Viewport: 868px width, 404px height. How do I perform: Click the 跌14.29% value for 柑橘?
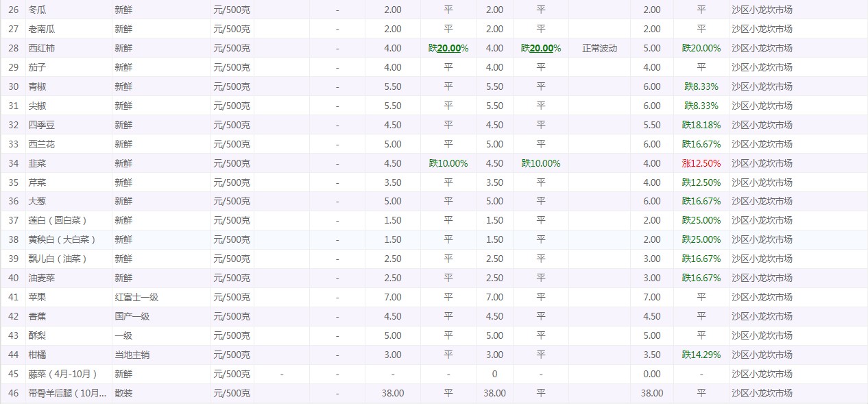coord(701,355)
